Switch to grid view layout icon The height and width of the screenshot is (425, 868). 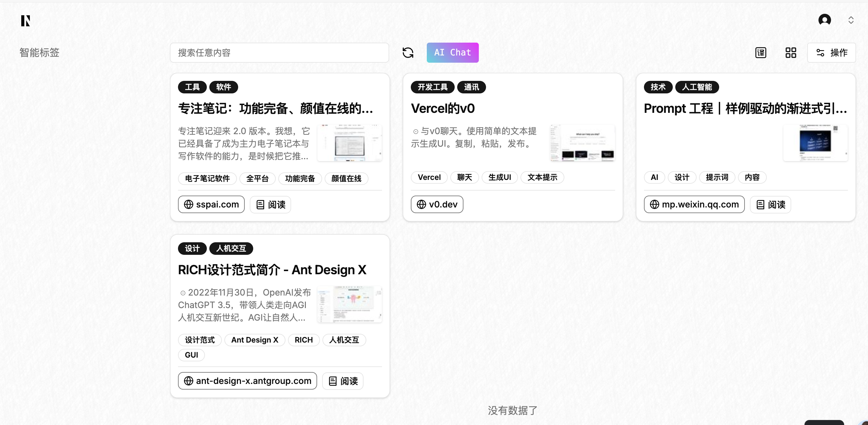[x=791, y=53]
